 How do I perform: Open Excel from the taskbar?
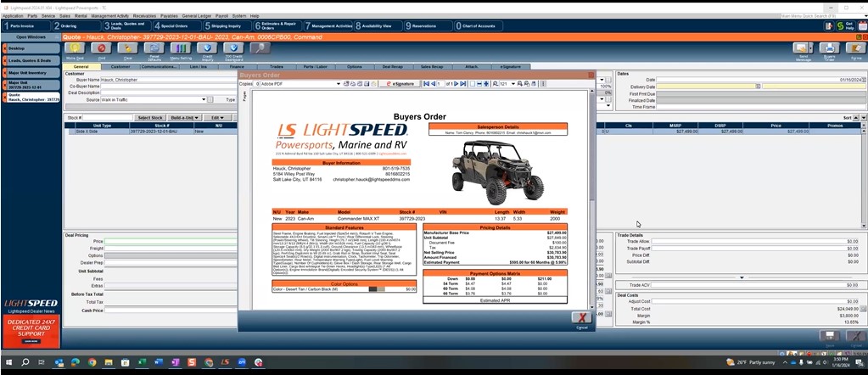click(142, 362)
